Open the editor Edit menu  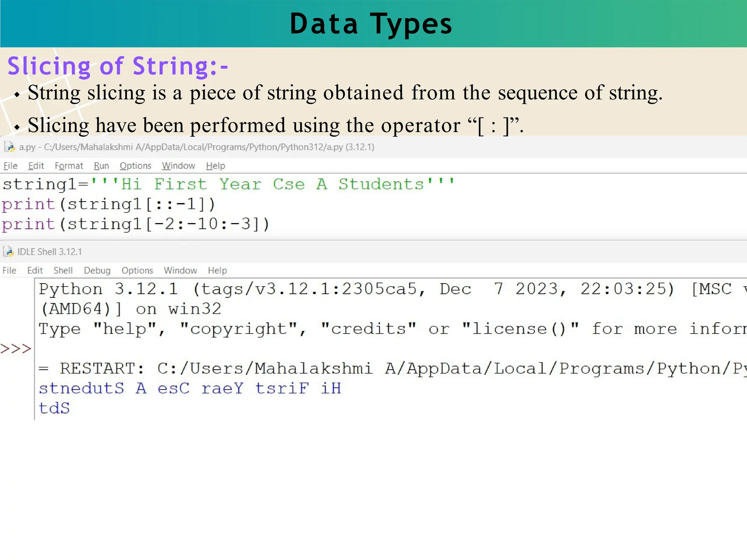36,166
